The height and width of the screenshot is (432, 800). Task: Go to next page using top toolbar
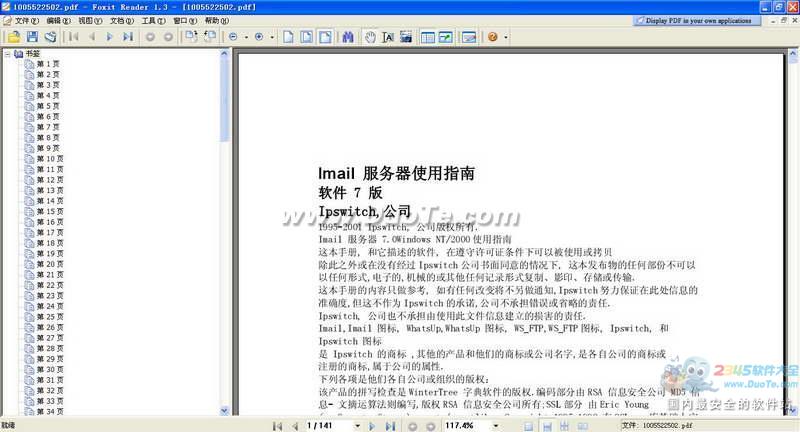coord(109,37)
